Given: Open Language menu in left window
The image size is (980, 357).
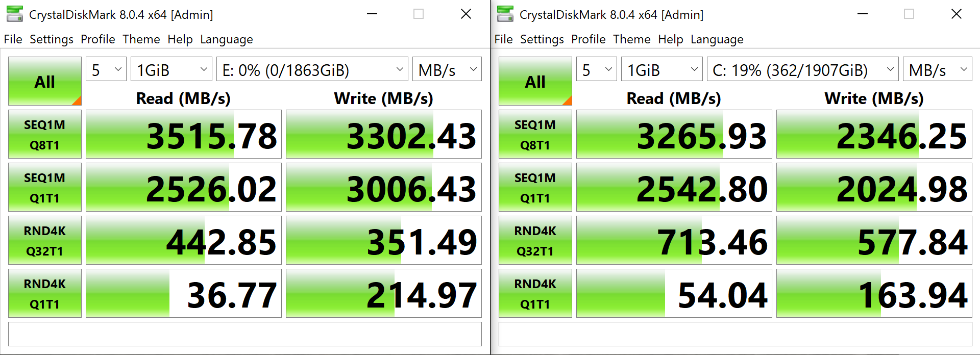Looking at the screenshot, I should pyautogui.click(x=227, y=39).
